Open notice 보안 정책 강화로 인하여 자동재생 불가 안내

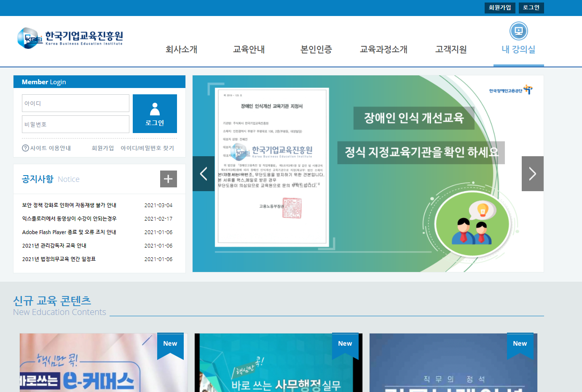69,205
